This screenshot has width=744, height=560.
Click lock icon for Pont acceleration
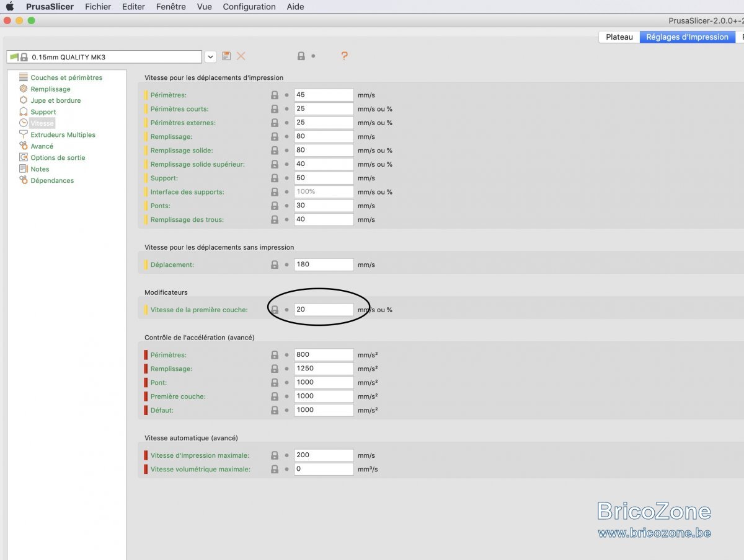(x=275, y=382)
